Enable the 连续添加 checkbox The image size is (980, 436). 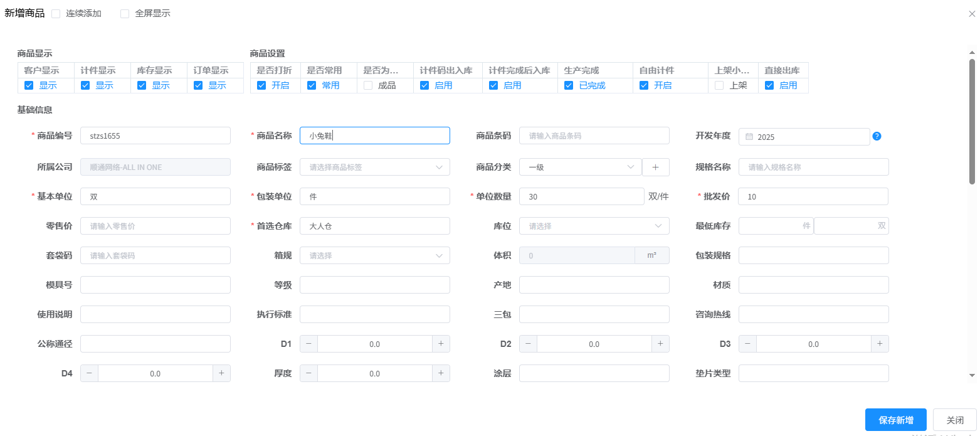point(56,14)
